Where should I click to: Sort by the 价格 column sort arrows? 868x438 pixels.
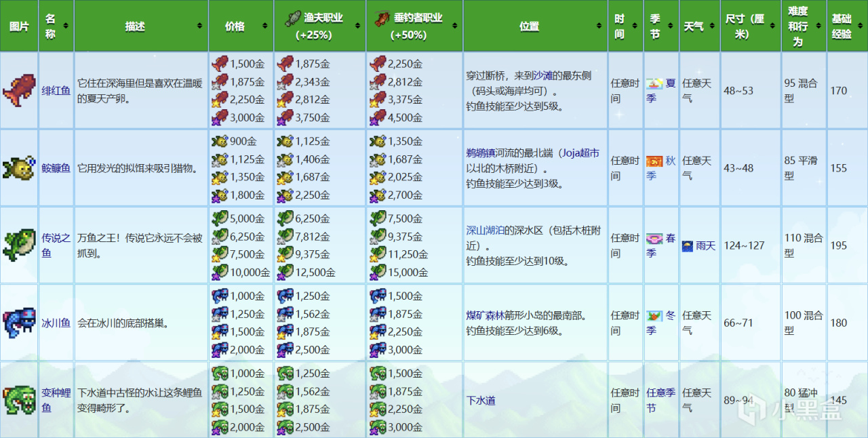pyautogui.click(x=265, y=26)
